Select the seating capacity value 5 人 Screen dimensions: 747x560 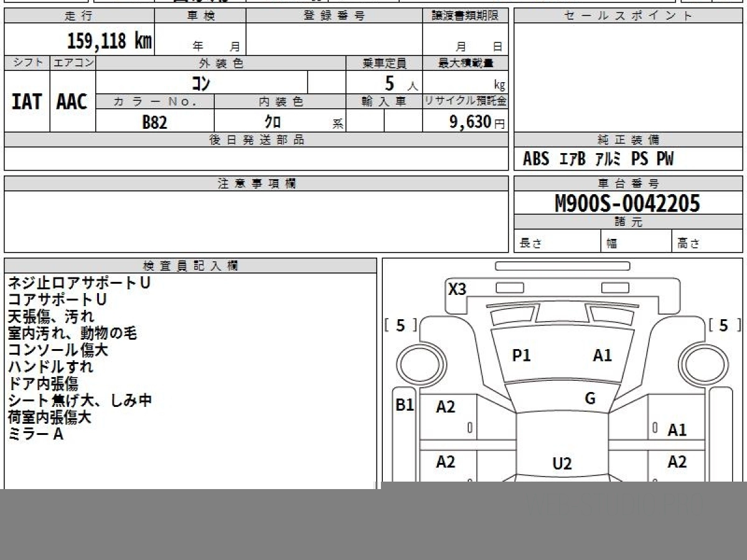[401, 83]
